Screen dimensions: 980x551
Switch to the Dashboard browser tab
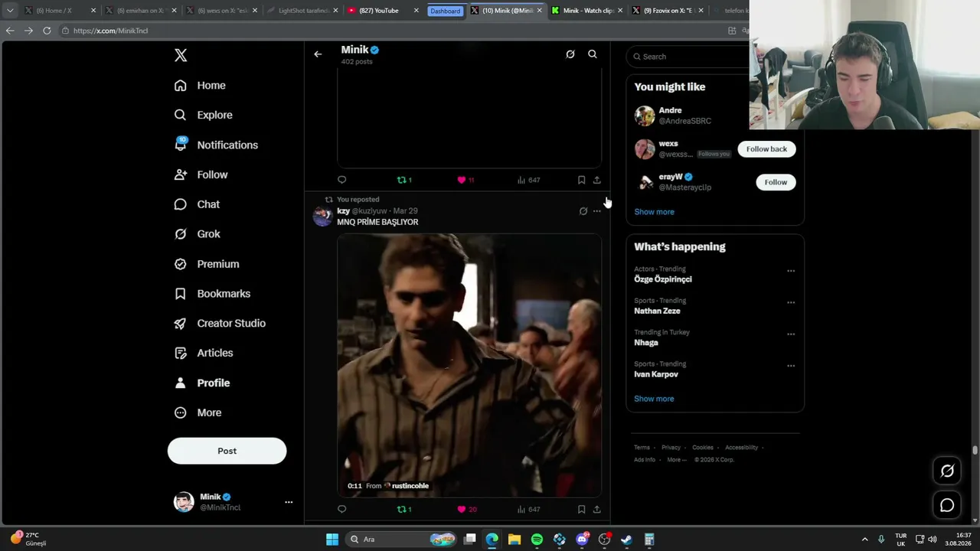tap(445, 11)
